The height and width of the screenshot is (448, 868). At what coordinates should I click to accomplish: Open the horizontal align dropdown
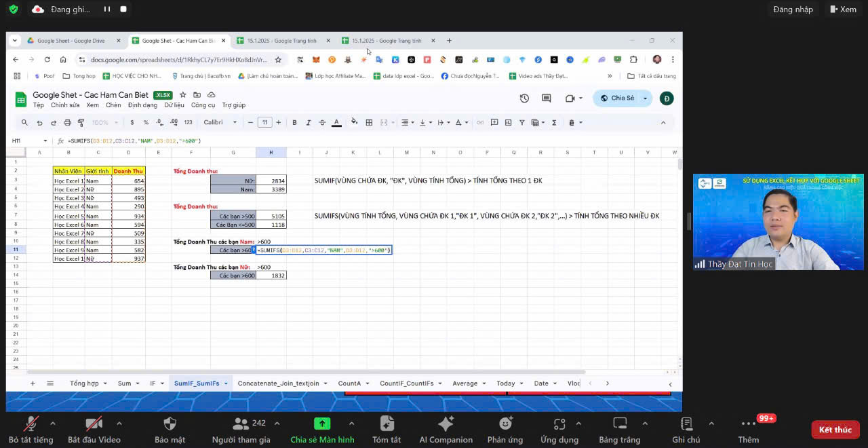(x=408, y=123)
